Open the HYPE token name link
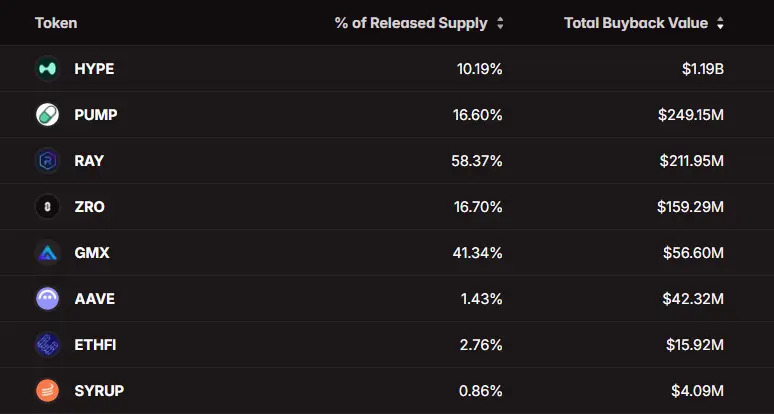The width and height of the screenshot is (774, 414). [x=94, y=69]
